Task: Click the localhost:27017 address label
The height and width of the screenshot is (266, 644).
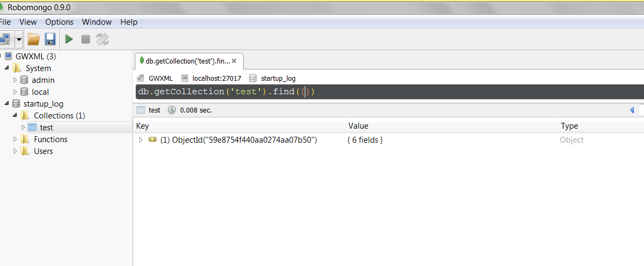Action: (x=217, y=78)
